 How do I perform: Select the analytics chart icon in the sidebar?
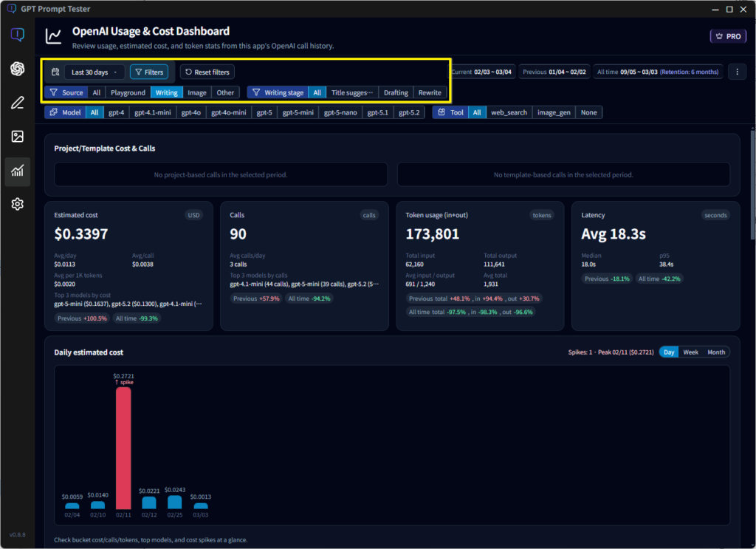[x=17, y=171]
